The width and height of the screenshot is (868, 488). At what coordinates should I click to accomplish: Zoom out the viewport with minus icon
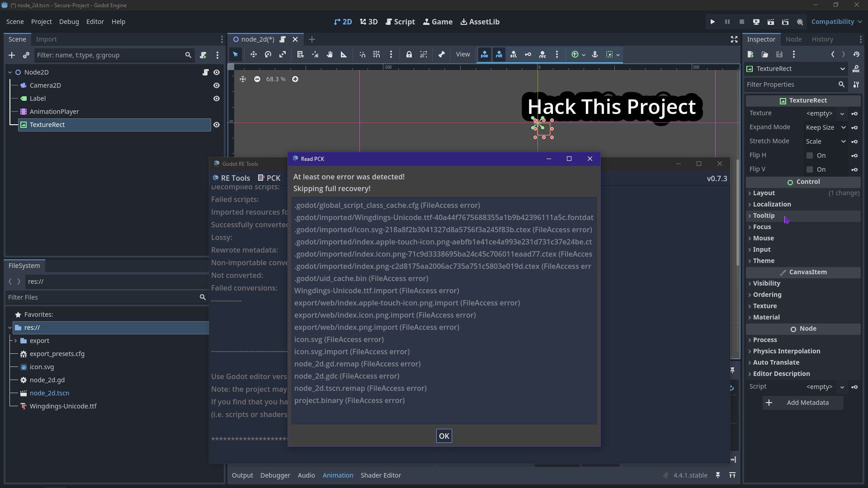point(257,79)
